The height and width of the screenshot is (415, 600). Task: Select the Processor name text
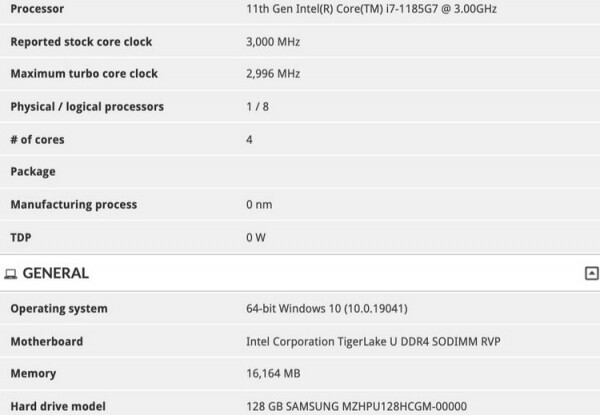click(x=370, y=9)
